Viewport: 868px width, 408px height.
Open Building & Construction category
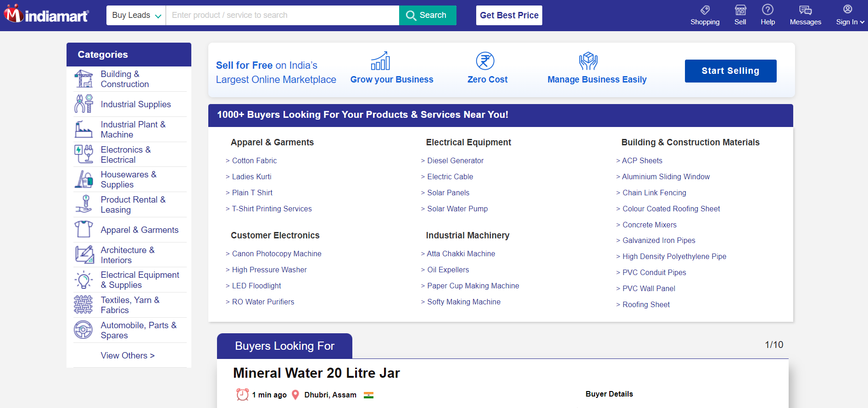(x=125, y=79)
